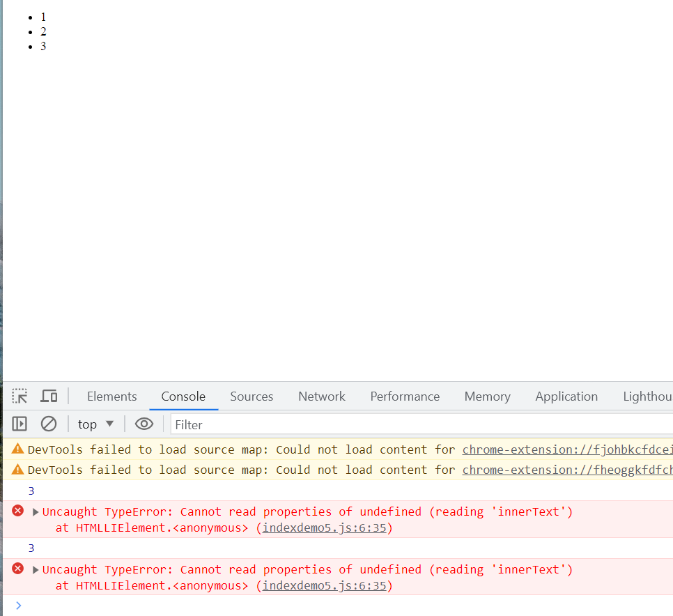This screenshot has height=616, width=673.
Task: Expand the second Uncaught TypeError message
Action: point(36,569)
